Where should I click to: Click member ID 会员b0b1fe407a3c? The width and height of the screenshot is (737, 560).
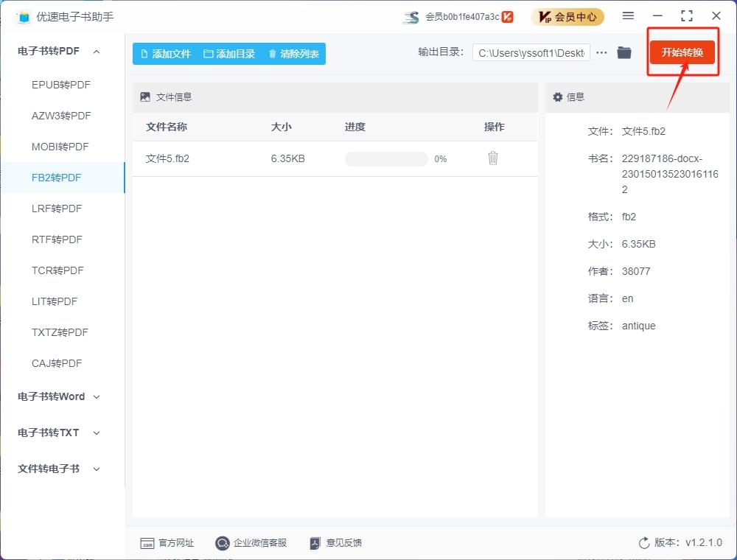coord(462,17)
